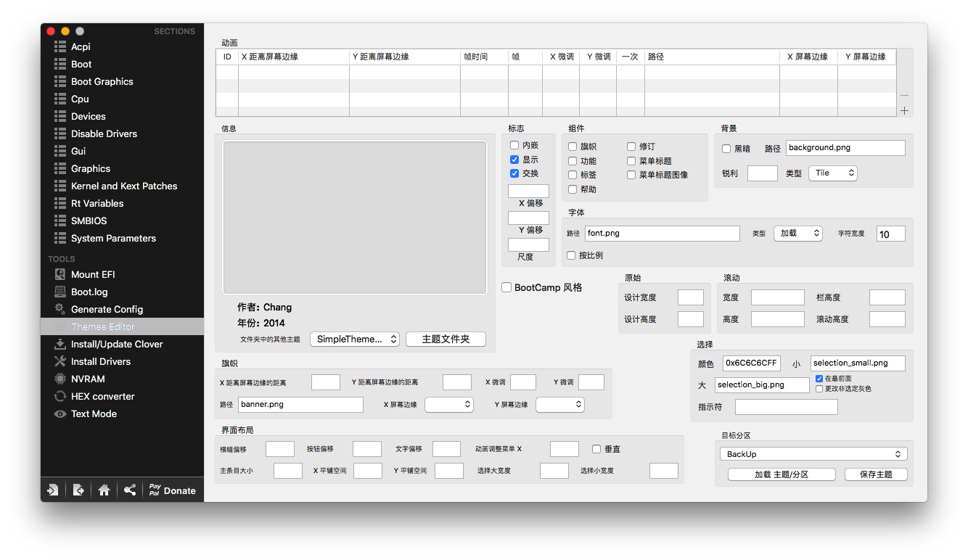Select Disable Drivers section icon
The image size is (968, 560).
coord(60,133)
